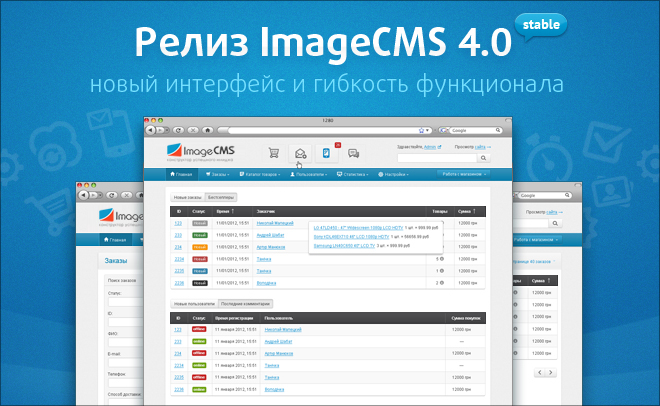This screenshot has height=406, width=660.
Task: Click the Admin user link in header
Action: [x=430, y=147]
